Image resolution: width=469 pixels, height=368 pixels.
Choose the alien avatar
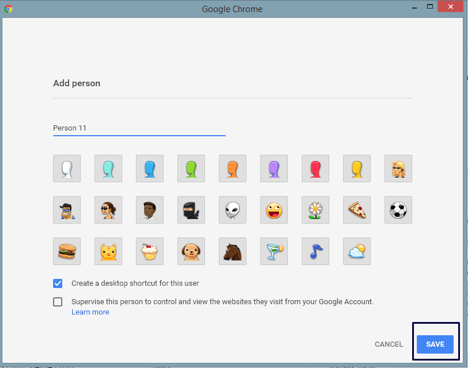pyautogui.click(x=233, y=210)
